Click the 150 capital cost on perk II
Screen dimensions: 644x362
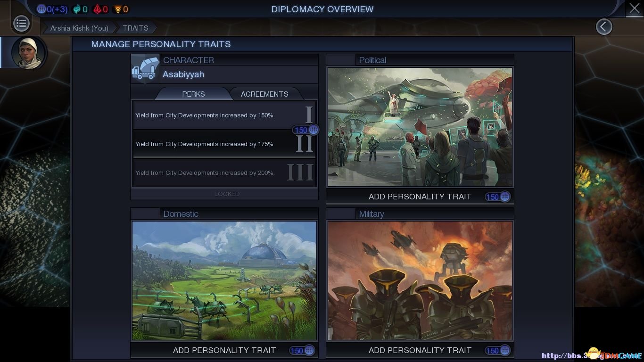coord(305,130)
